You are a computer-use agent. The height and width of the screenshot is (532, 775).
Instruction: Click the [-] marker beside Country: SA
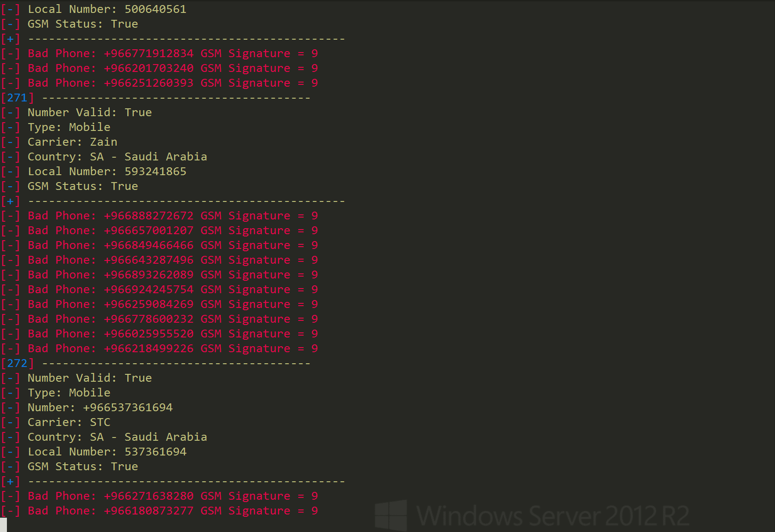tap(11, 156)
